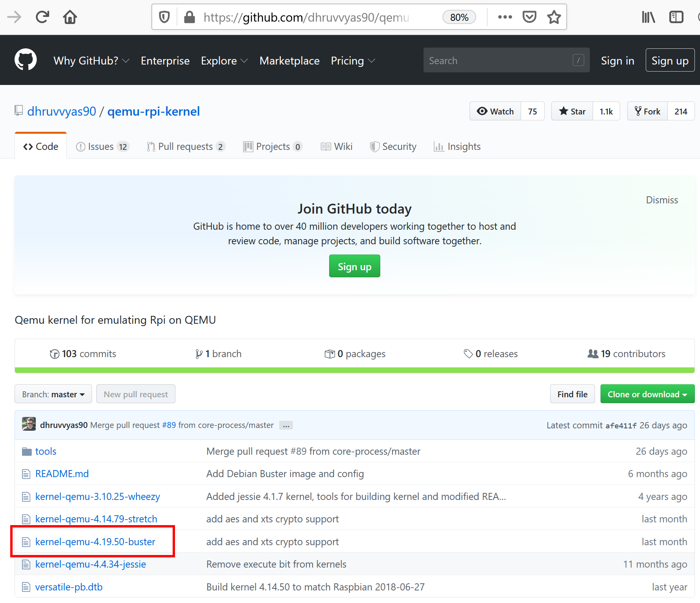Star the repository

[572, 111]
